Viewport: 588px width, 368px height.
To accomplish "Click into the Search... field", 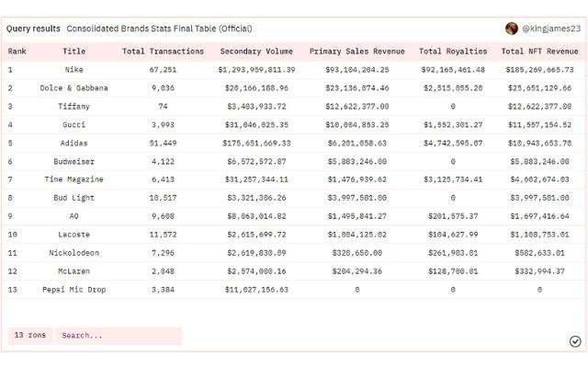I will [x=118, y=336].
